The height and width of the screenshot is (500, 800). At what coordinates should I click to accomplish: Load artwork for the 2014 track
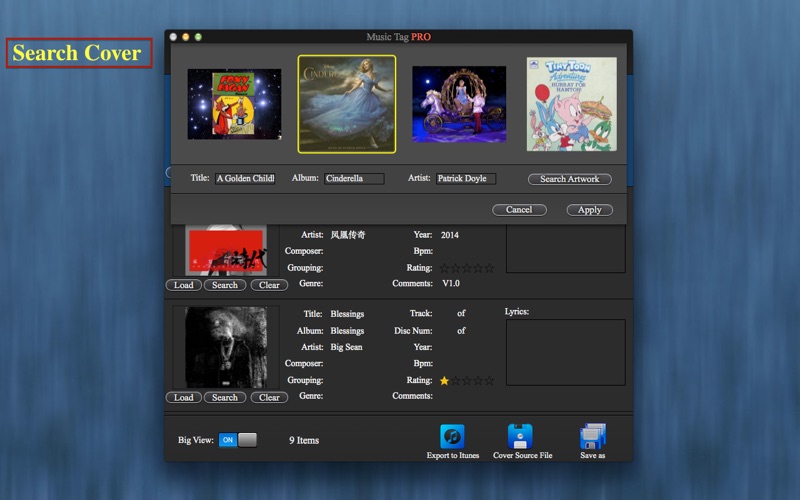click(184, 285)
